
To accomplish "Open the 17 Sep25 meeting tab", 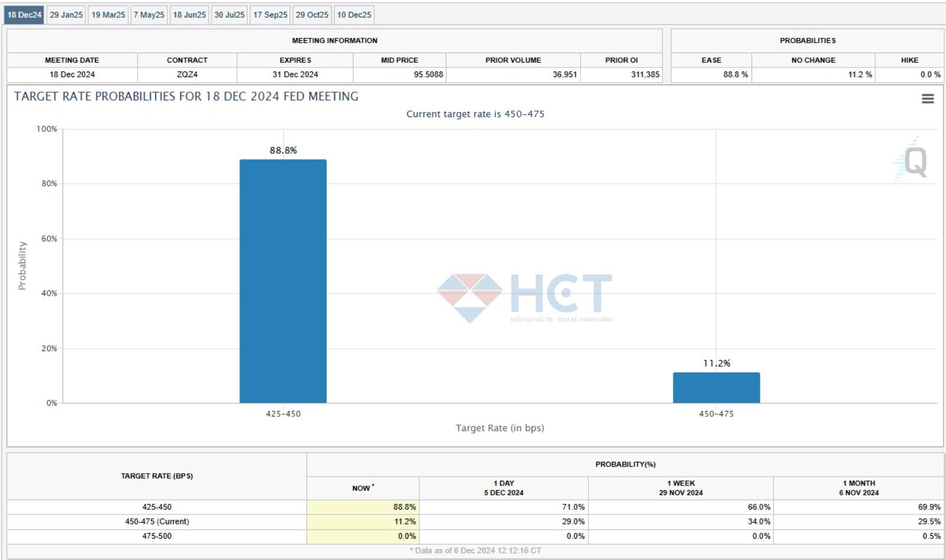I will [270, 15].
